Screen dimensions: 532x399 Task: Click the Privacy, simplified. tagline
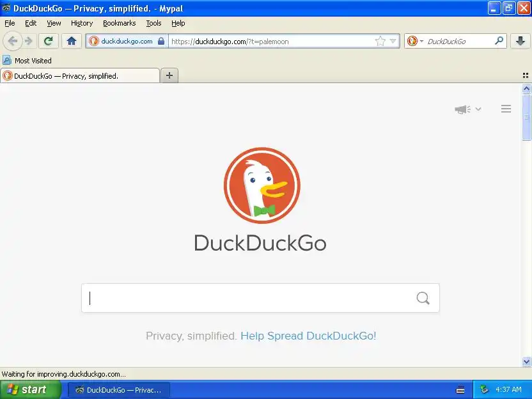191,336
